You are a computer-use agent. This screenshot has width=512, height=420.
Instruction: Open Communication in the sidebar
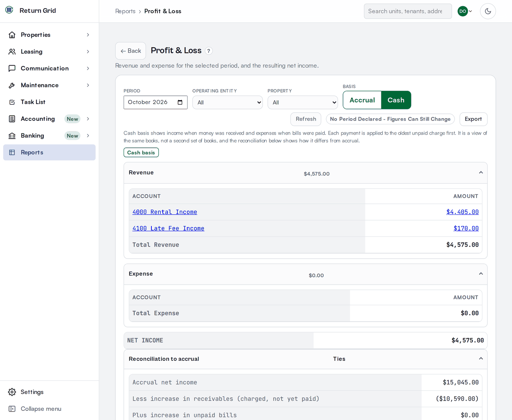tap(49, 68)
